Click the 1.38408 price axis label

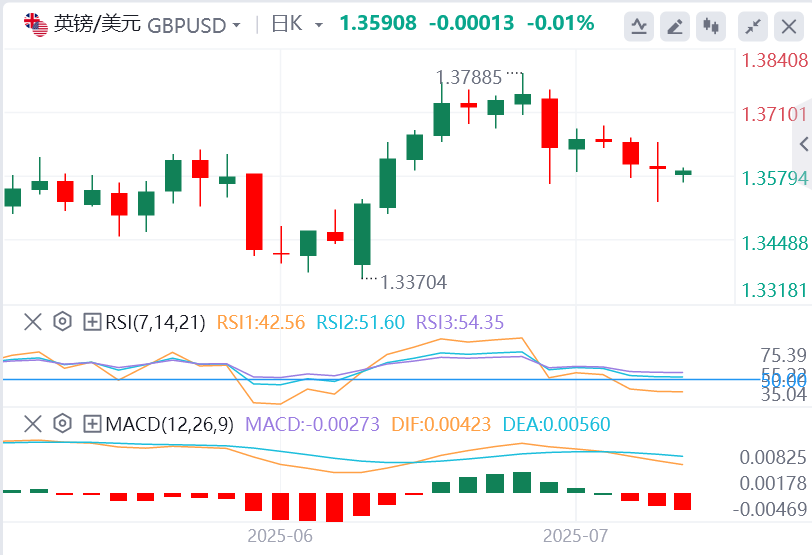coord(775,61)
